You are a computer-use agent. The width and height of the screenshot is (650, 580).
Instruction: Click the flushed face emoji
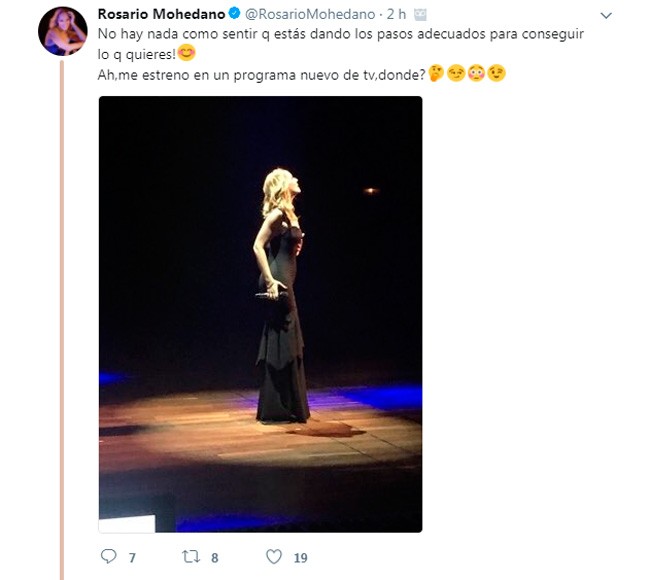point(476,73)
